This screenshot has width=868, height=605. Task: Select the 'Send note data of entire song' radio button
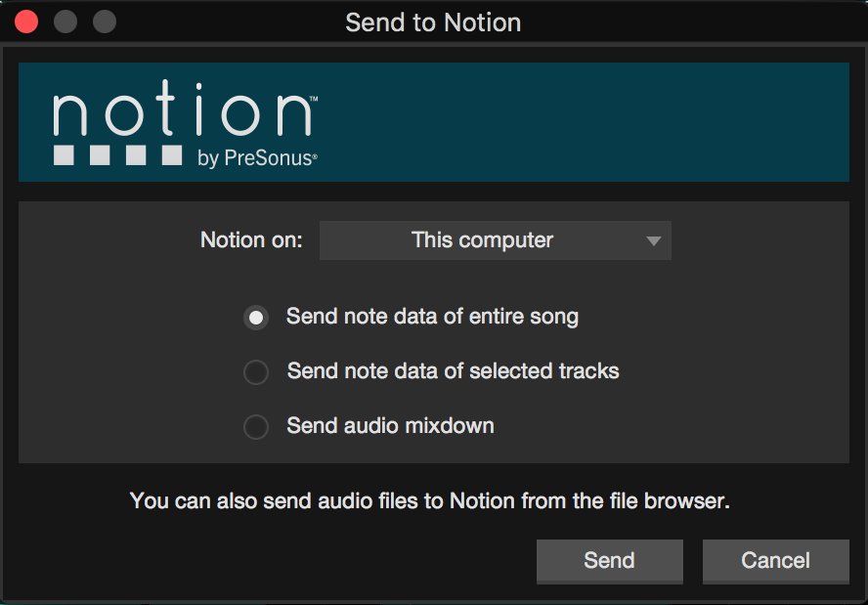point(256,318)
